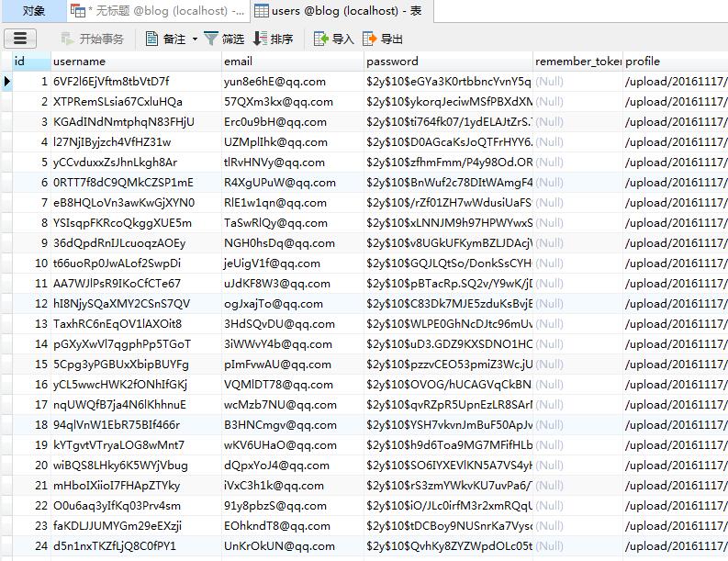
Task: Click the username column header
Action: point(79,62)
